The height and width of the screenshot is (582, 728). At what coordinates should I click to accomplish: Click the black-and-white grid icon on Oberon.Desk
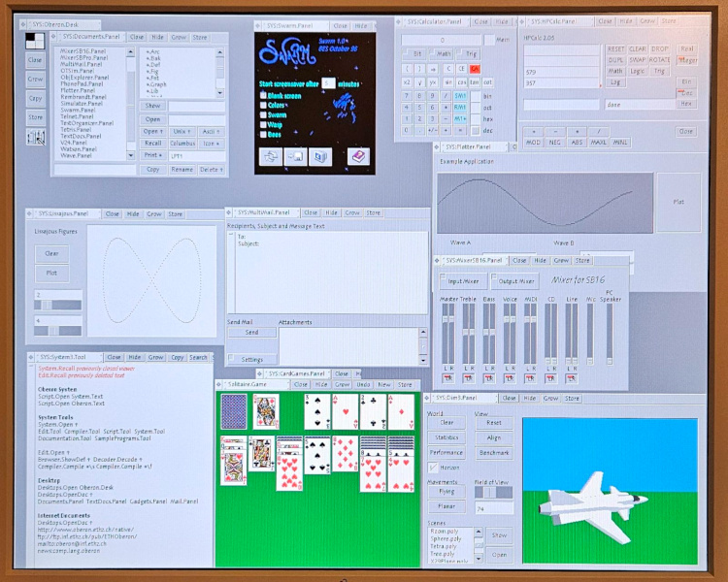(35, 41)
